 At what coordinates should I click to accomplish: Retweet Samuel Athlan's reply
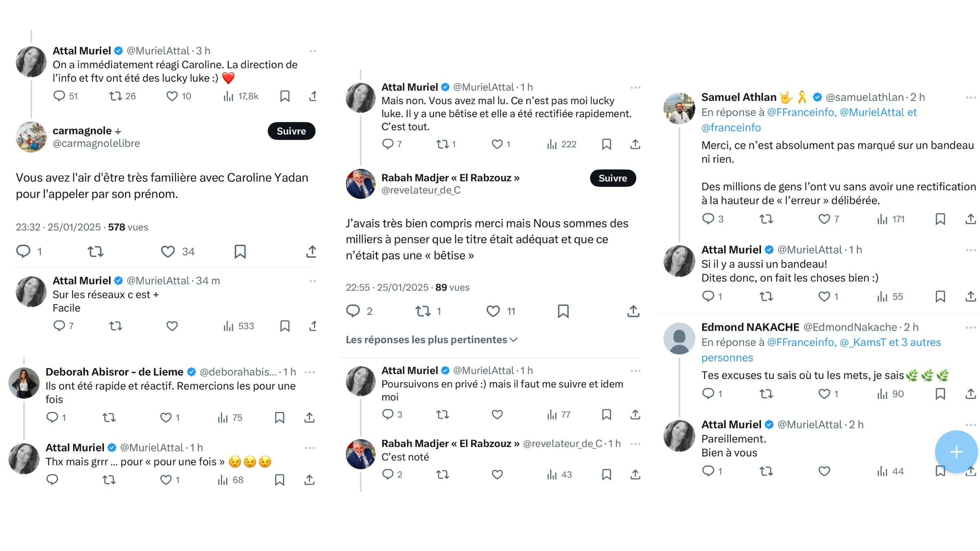tap(766, 219)
